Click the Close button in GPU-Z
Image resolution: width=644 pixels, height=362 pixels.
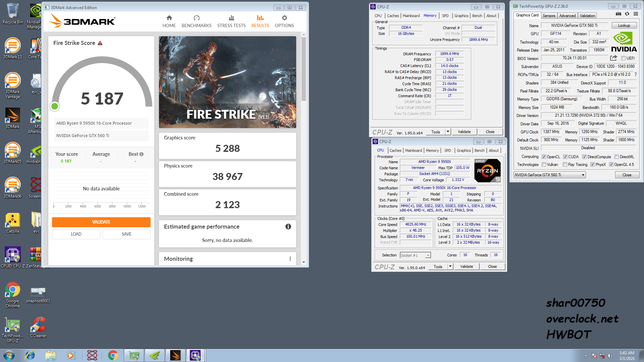(627, 175)
